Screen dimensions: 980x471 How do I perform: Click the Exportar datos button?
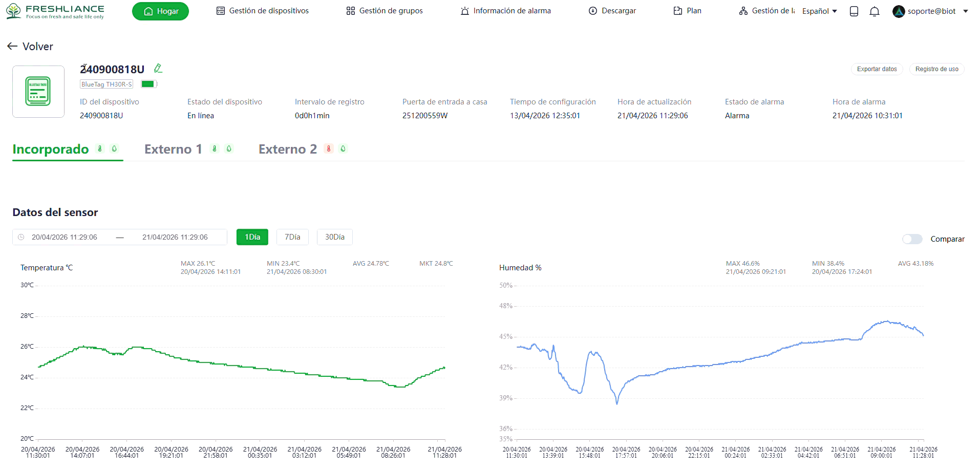coord(877,69)
